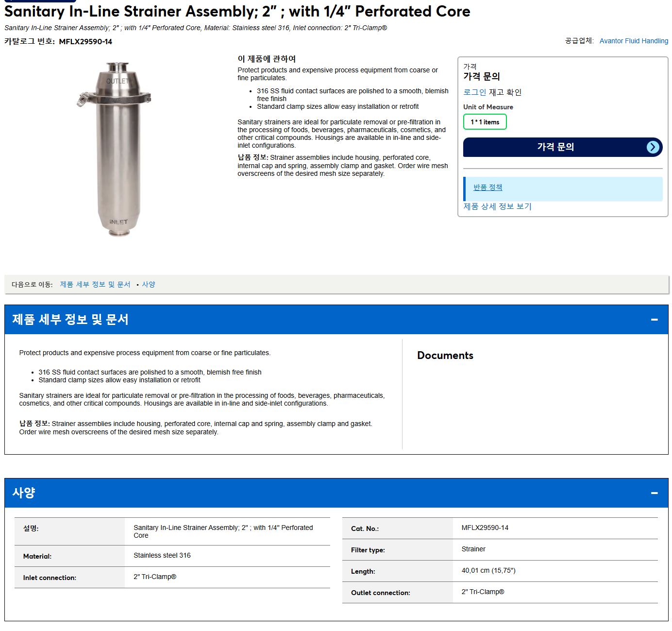This screenshot has width=672, height=631.
Task: Click the 설명 description value in table
Action: click(x=223, y=532)
